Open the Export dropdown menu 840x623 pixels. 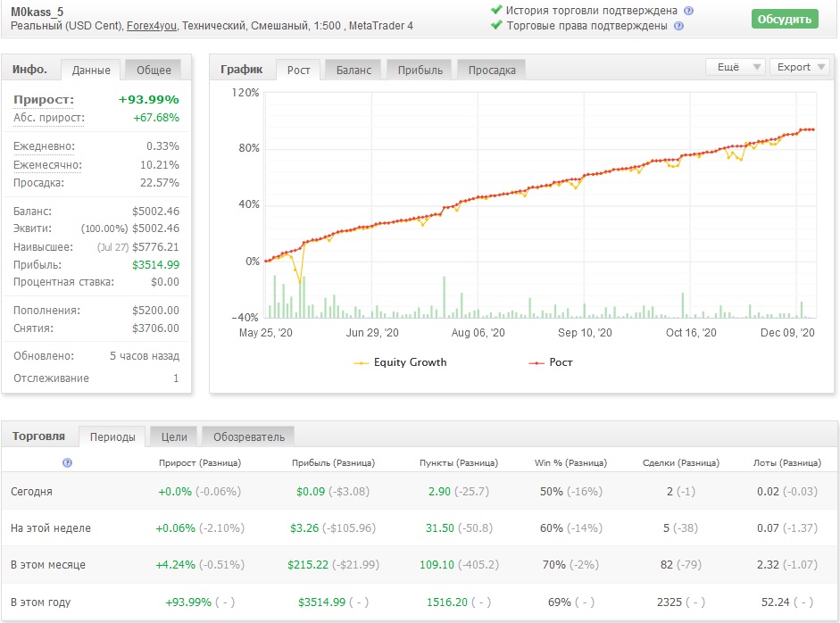click(x=799, y=67)
